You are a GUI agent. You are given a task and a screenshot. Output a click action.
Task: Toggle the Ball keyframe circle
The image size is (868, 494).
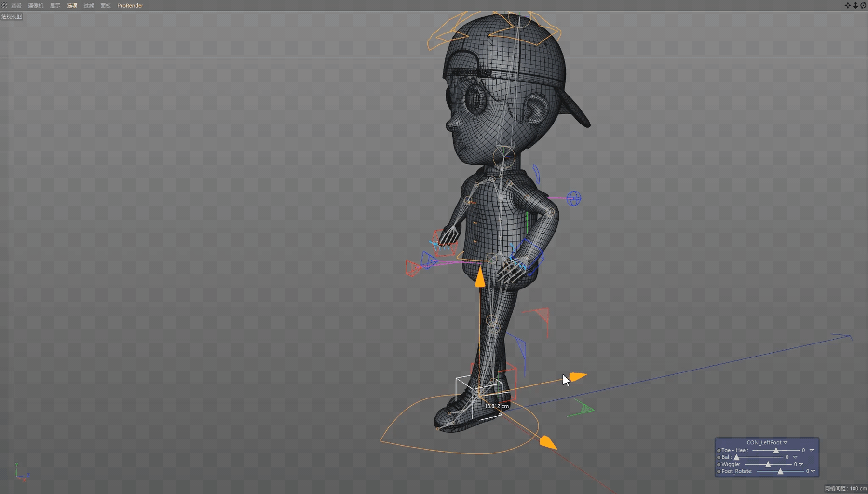click(x=719, y=457)
